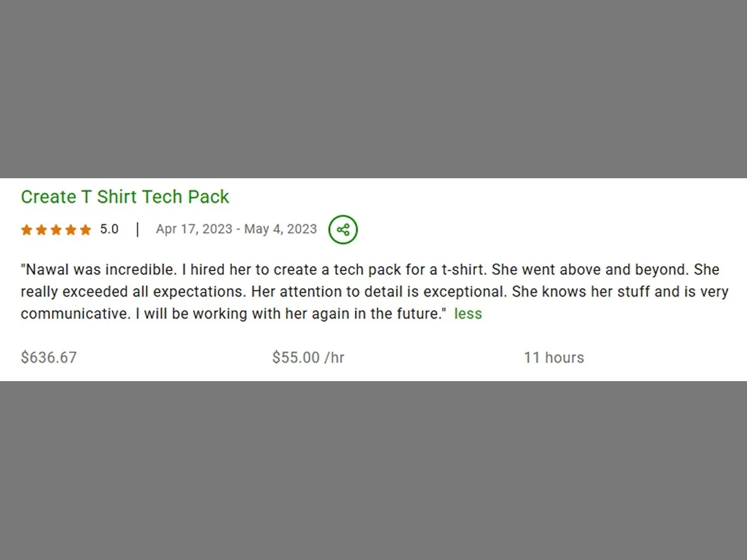
Task: Collapse the review with the less link
Action: 468,313
